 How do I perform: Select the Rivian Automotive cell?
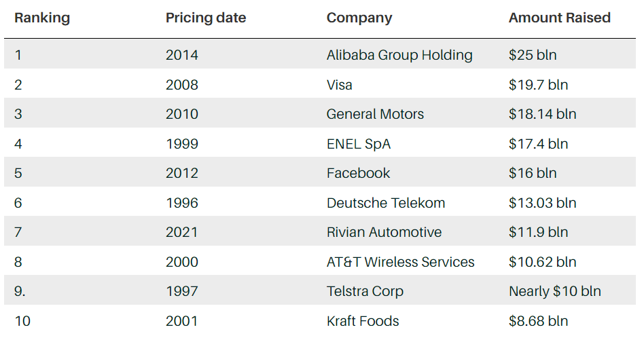coord(384,232)
